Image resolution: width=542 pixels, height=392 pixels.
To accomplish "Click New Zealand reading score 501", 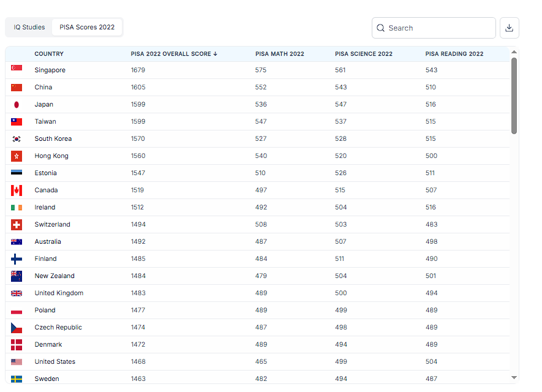I will pyautogui.click(x=431, y=276).
